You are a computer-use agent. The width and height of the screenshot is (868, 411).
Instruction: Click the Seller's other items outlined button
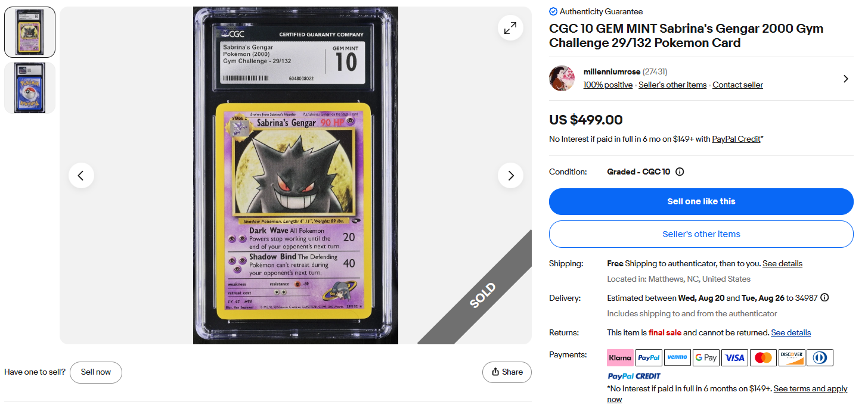tap(701, 234)
